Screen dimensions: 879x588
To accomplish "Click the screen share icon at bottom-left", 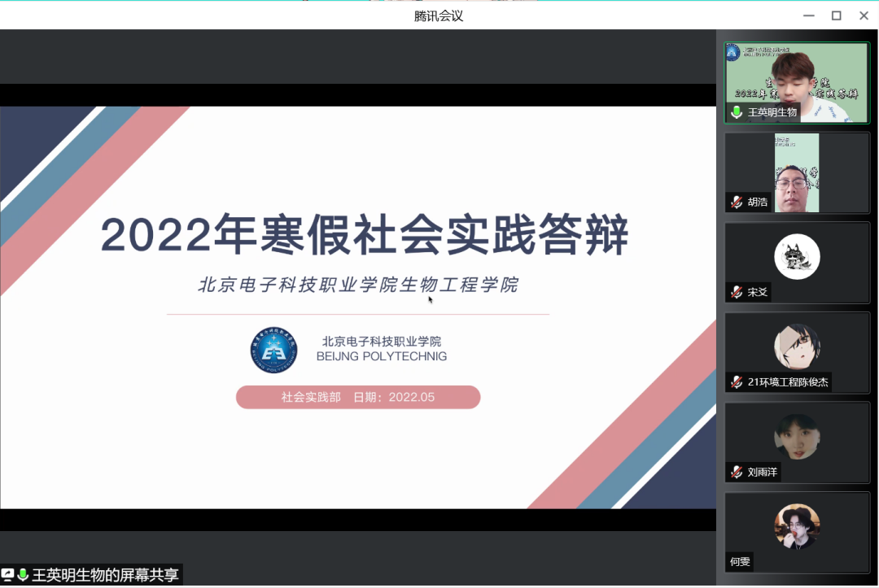I will [7, 575].
